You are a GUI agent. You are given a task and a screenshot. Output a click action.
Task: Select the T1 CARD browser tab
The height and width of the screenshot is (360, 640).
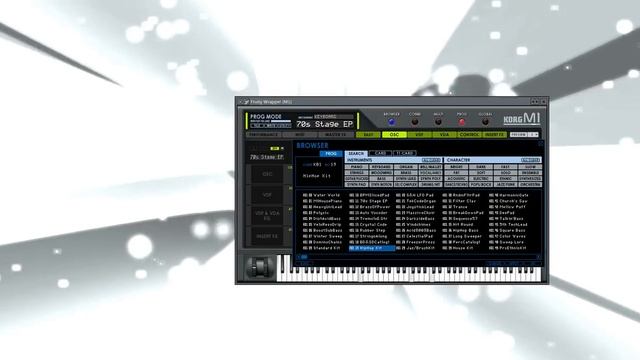[x=405, y=153]
